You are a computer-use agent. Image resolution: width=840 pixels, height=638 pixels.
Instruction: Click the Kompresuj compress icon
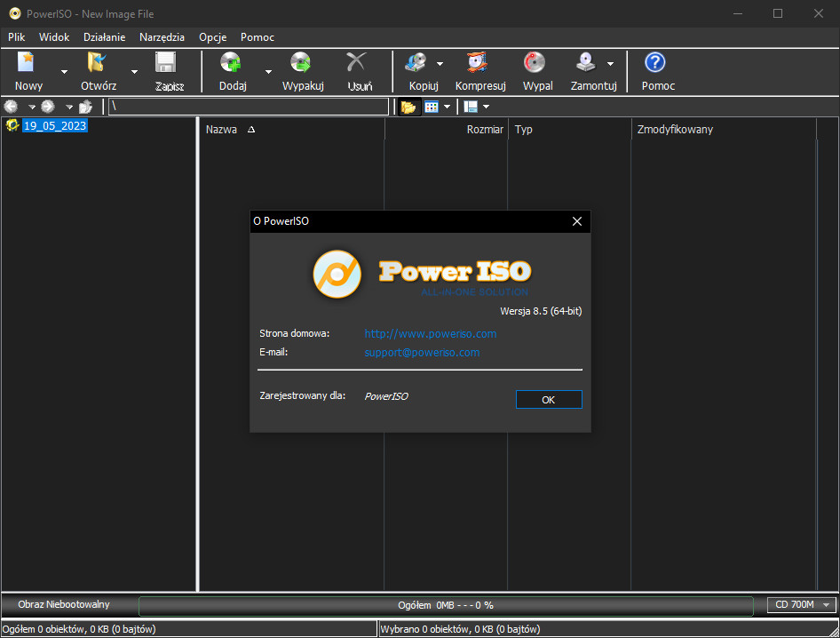point(478,63)
